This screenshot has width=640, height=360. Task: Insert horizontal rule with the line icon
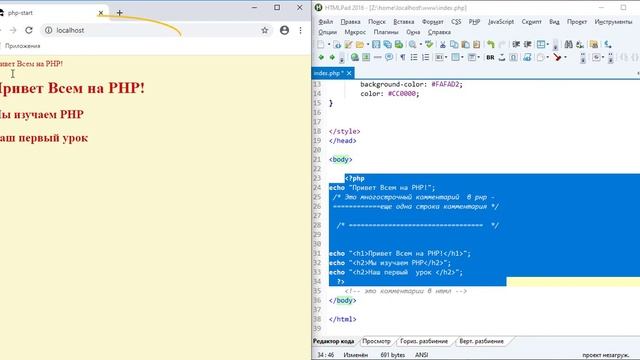[x=378, y=57]
